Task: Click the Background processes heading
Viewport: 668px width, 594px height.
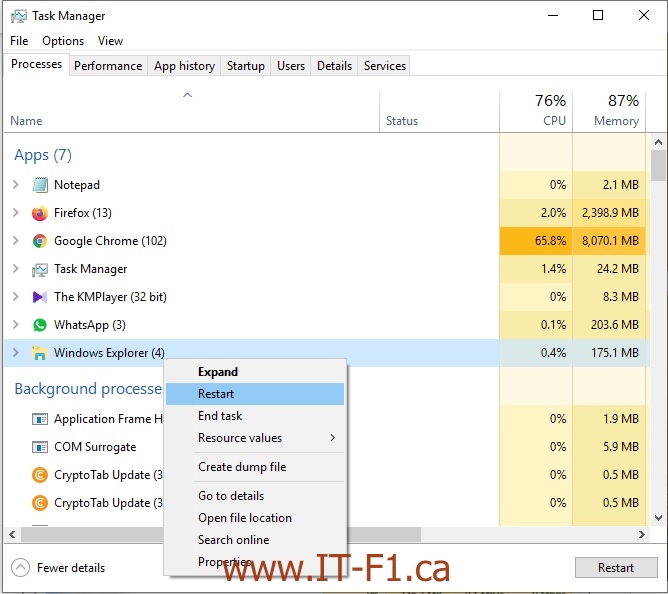Action: [x=88, y=389]
